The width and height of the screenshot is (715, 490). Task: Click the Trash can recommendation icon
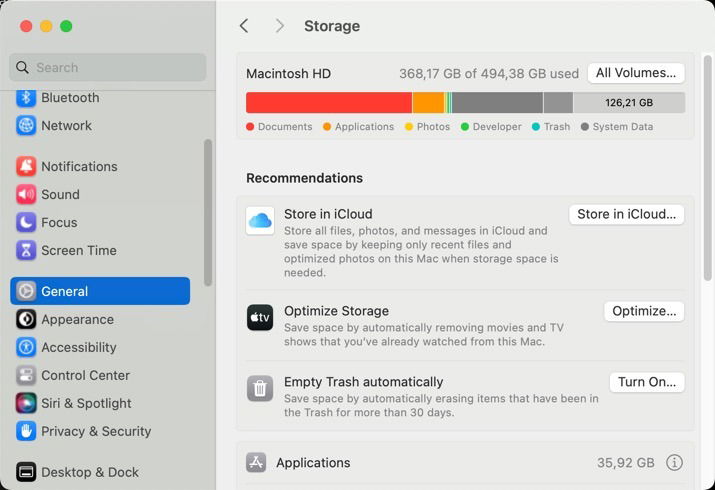260,389
